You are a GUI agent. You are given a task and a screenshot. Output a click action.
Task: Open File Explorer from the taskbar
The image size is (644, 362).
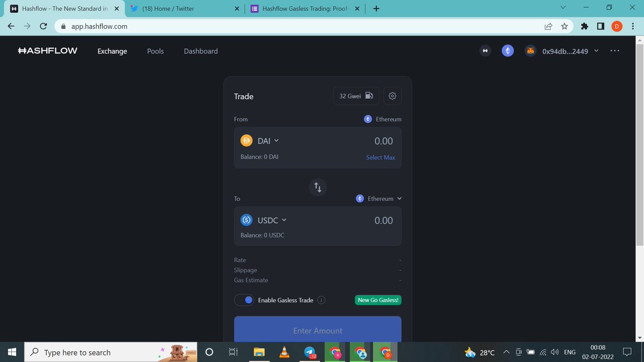coord(259,352)
